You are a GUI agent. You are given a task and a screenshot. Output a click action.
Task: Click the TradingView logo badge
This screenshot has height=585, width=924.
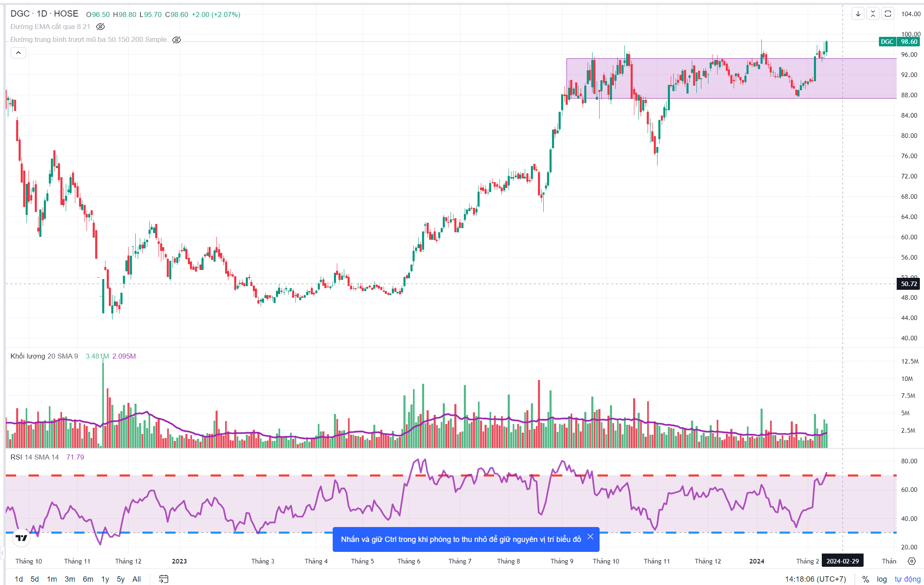click(21, 538)
